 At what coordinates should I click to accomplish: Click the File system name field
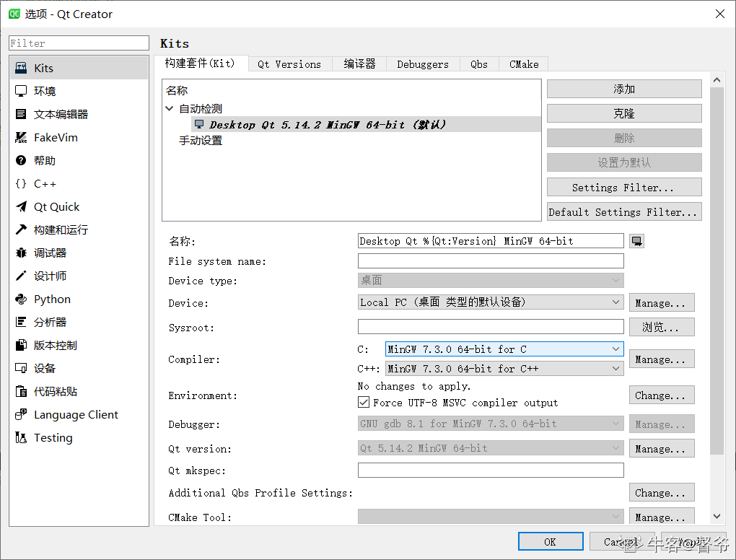(x=491, y=261)
